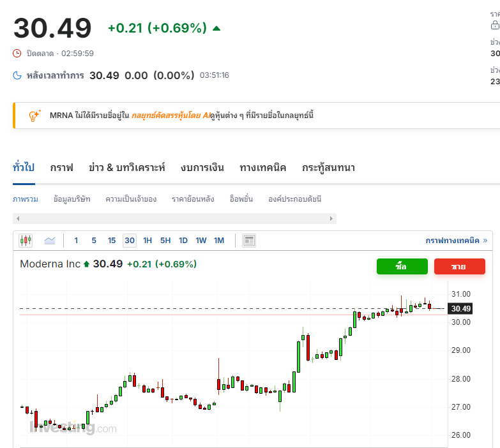500x448 pixels.
Task: Click the 30.49 price tag on the chart axis
Action: point(460,308)
